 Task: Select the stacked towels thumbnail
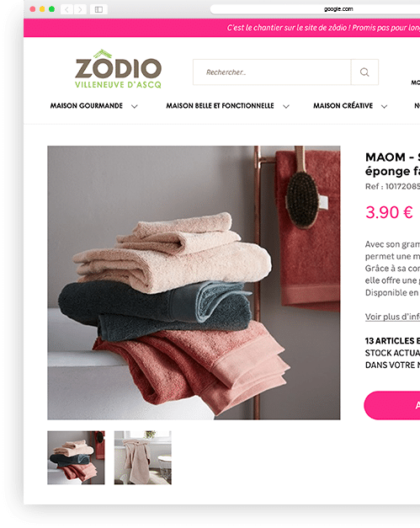pos(76,457)
